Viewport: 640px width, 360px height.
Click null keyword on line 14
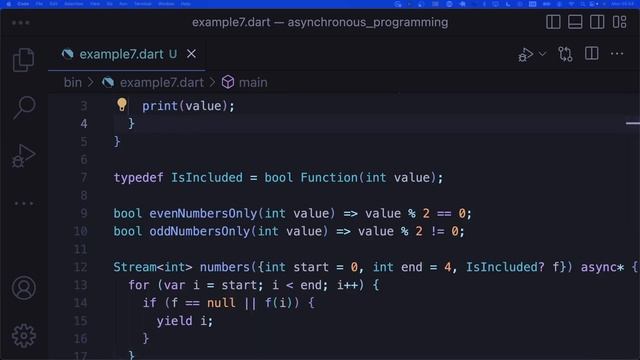click(x=221, y=303)
